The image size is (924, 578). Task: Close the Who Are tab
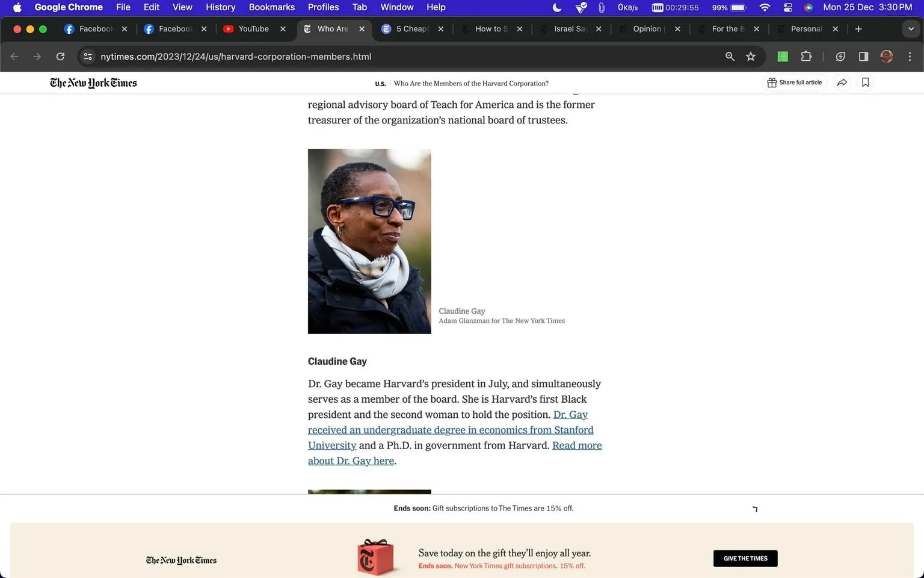(362, 29)
